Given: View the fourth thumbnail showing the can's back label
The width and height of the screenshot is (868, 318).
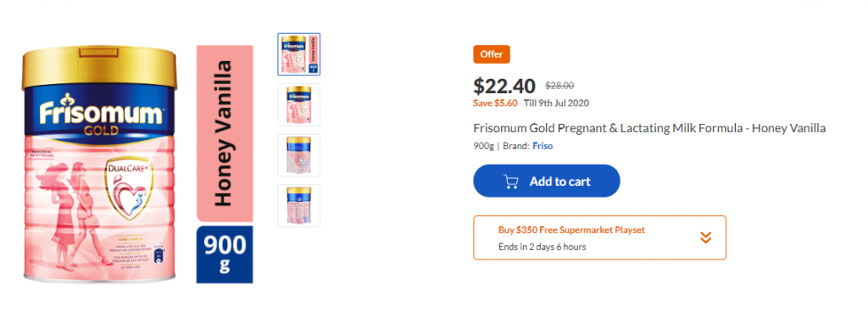Looking at the screenshot, I should (x=299, y=205).
